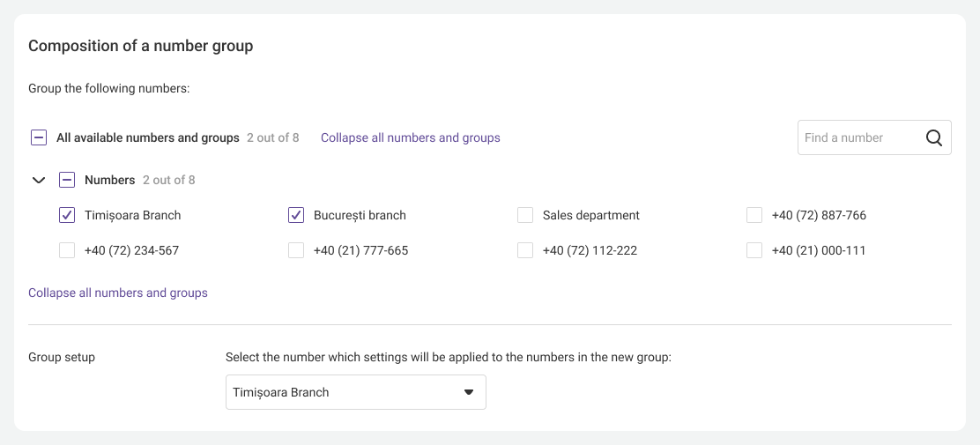Click the București branch label text
980x445 pixels.
click(x=360, y=215)
